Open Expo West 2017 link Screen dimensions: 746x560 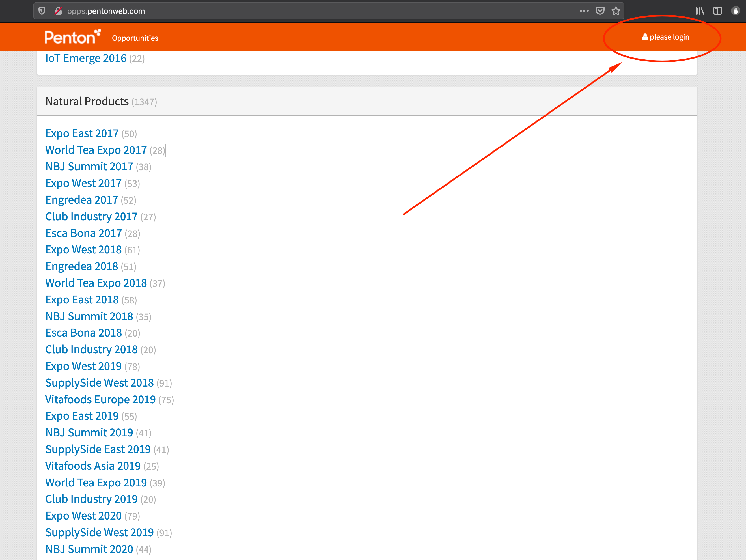pos(83,183)
